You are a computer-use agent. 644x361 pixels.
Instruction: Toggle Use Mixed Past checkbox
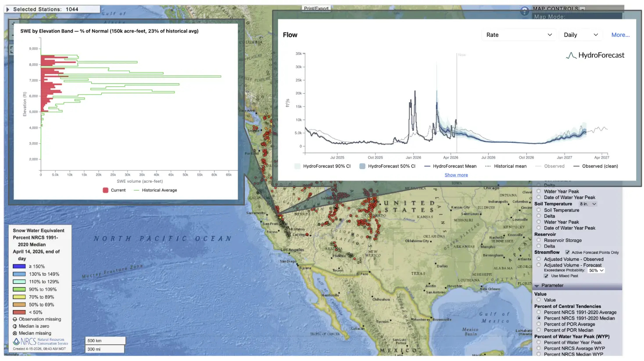point(546,276)
